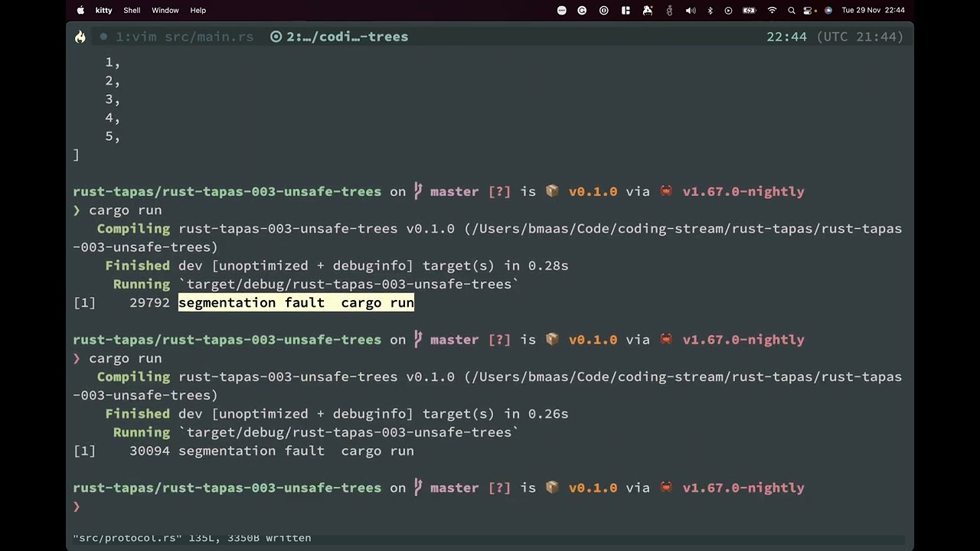Viewport: 980px width, 551px height.
Task: Open the date and time Tue 29 Nov
Action: click(873, 10)
